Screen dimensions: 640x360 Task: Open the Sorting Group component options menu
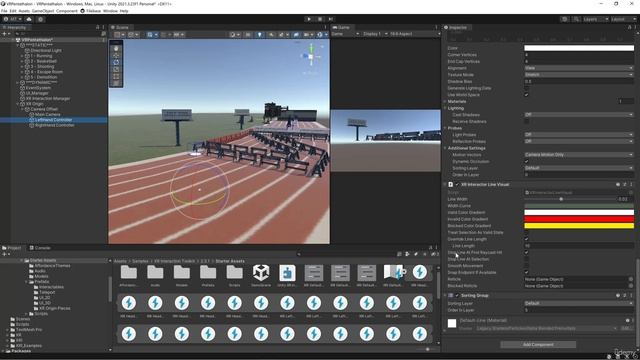631,295
